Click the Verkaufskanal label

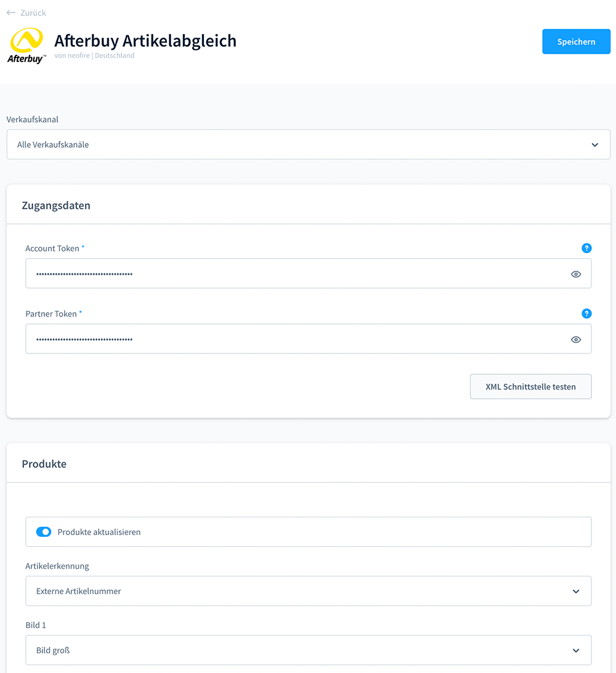33,119
